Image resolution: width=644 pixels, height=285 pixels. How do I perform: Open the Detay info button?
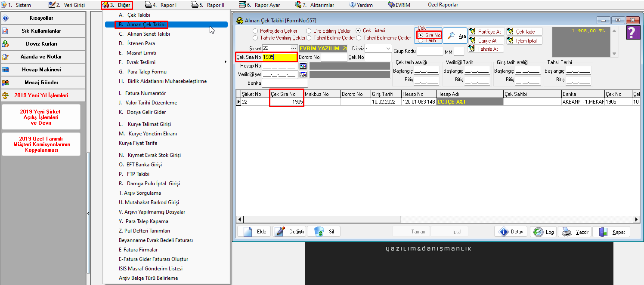511,232
